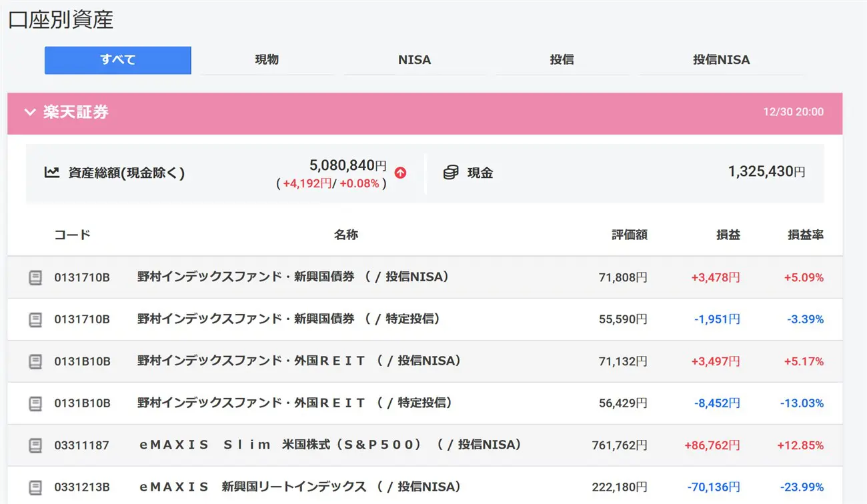This screenshot has height=504, width=867.
Task: Click the total assets value 5,080,840円
Action: pos(347,165)
